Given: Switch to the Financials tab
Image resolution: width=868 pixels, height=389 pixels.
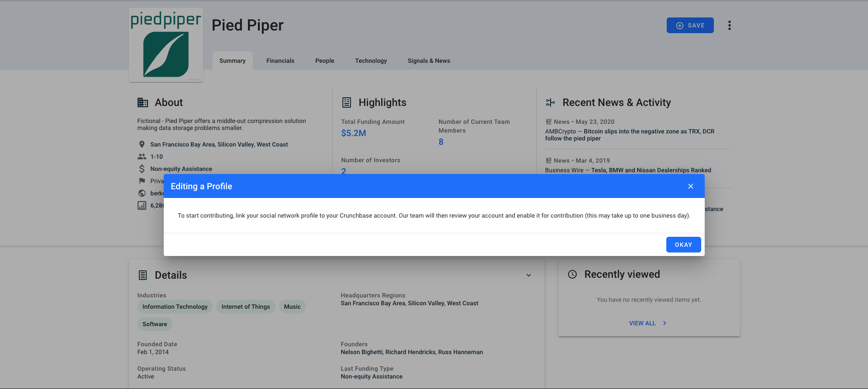Looking at the screenshot, I should pyautogui.click(x=280, y=61).
